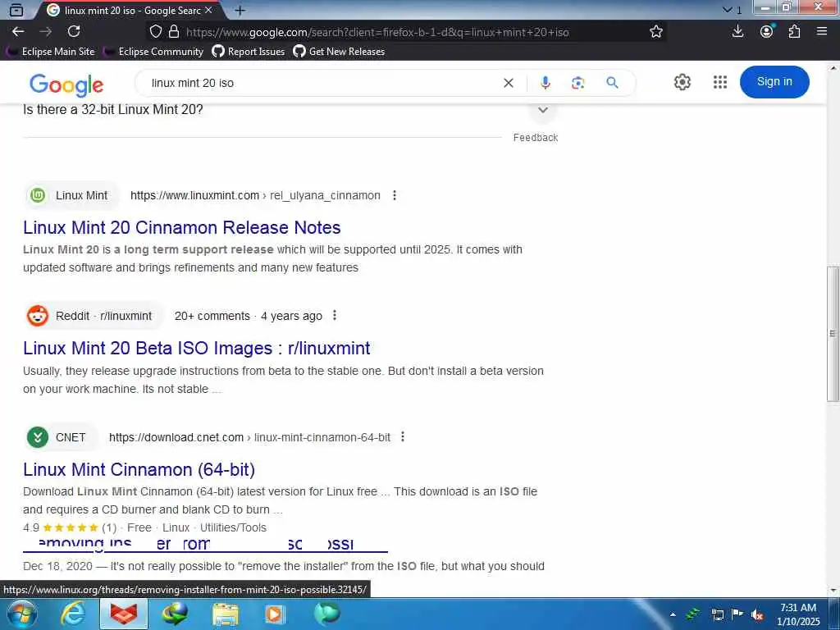Open Google quick settings gear
Viewport: 840px width, 630px height.
(x=682, y=82)
